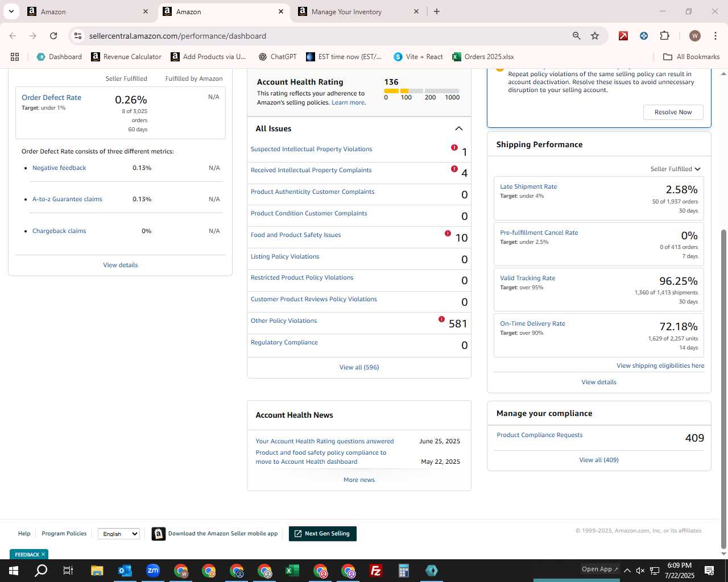
Task: Collapse the All Issues section
Action: 459,128
